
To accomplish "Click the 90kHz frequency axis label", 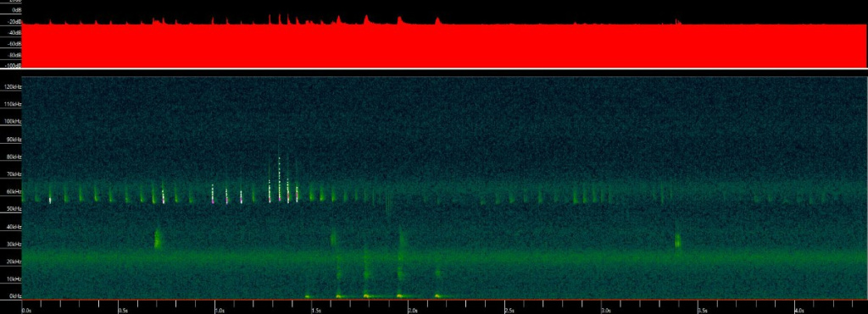I will tap(14, 140).
